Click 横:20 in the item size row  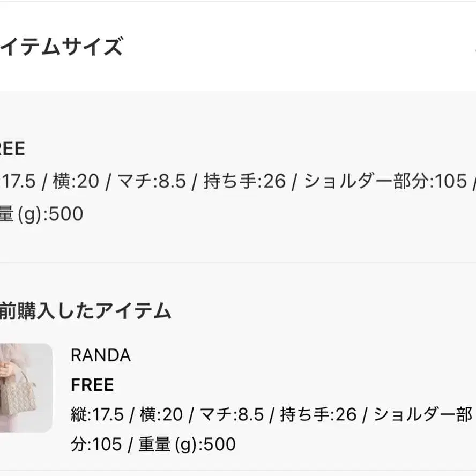(76, 181)
